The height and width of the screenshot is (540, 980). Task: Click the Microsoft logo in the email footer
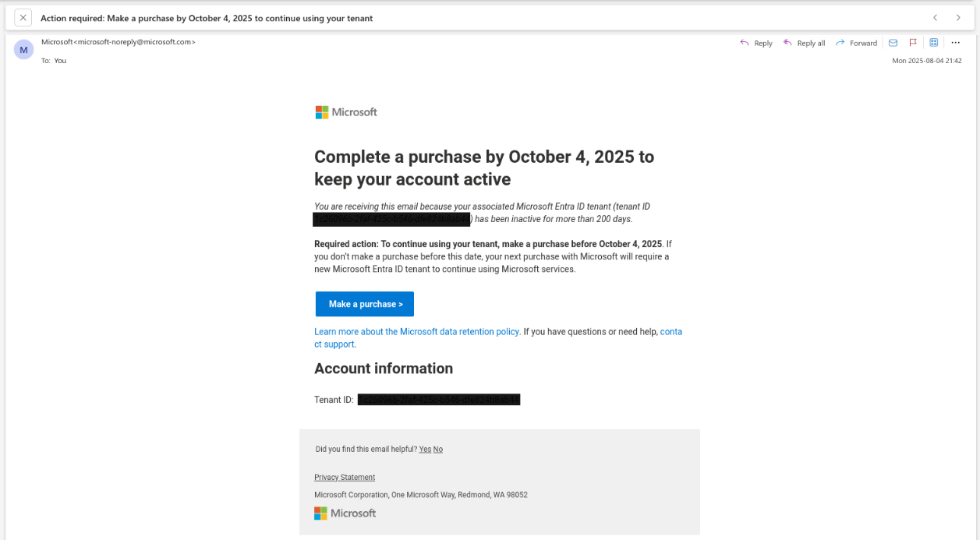[x=345, y=513]
